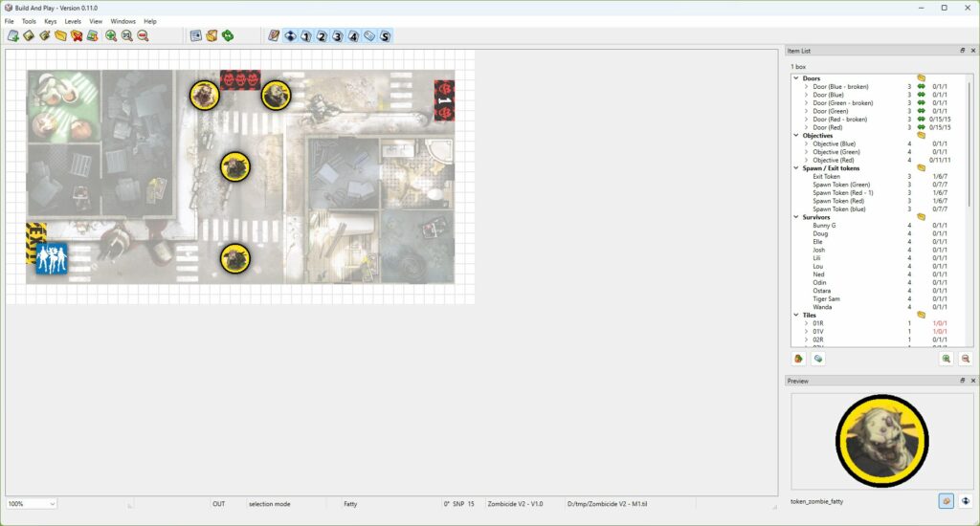The image size is (980, 526).
Task: Click the Item List zoom in magnifier
Action: pyautogui.click(x=947, y=359)
